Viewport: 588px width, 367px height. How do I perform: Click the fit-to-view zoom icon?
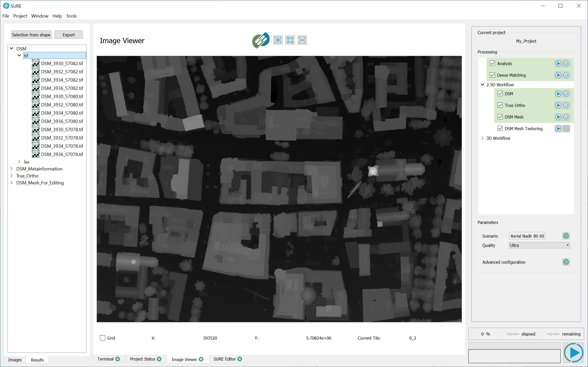click(290, 40)
